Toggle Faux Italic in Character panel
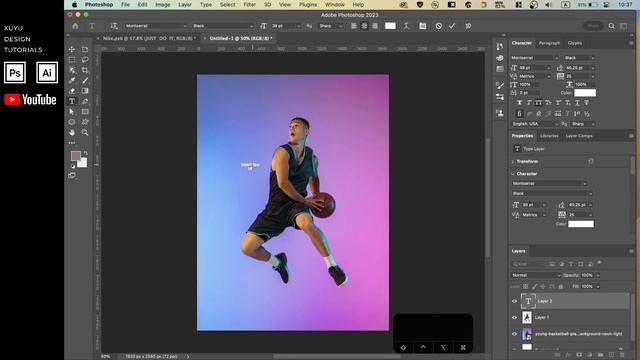Screen dimensions: 640x360 (529, 103)
